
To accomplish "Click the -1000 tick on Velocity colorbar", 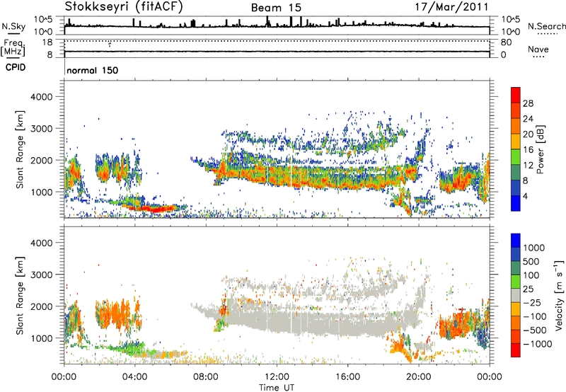I will (x=538, y=344).
